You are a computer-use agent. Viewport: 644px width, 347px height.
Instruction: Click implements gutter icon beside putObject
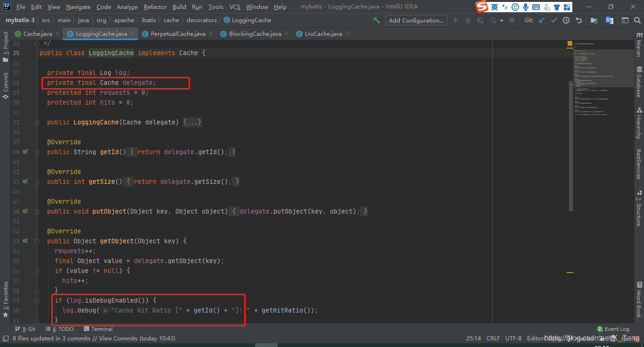25,211
